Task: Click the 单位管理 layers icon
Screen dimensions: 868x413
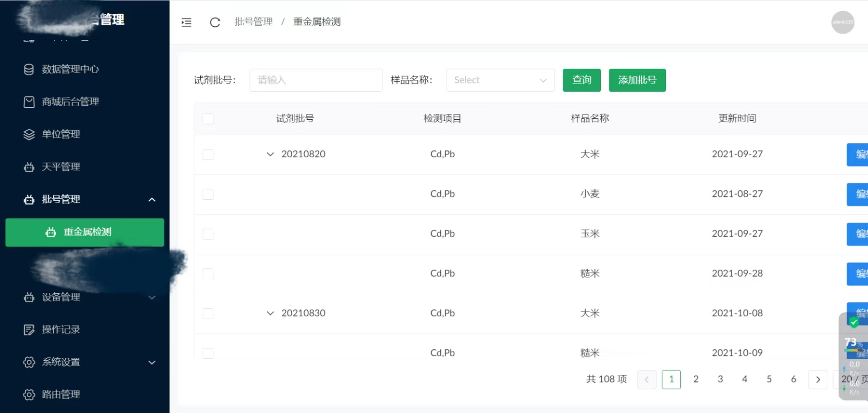Action: [29, 134]
